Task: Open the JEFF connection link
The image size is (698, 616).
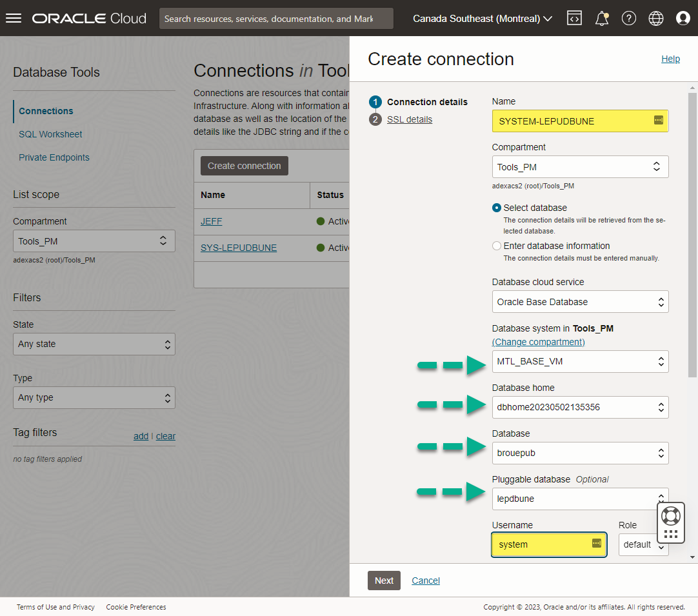Action: (212, 221)
